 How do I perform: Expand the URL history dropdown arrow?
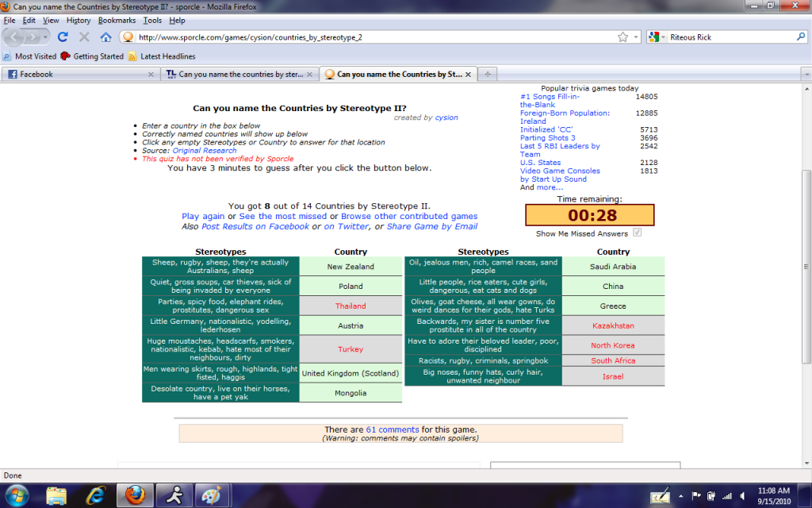(635, 37)
